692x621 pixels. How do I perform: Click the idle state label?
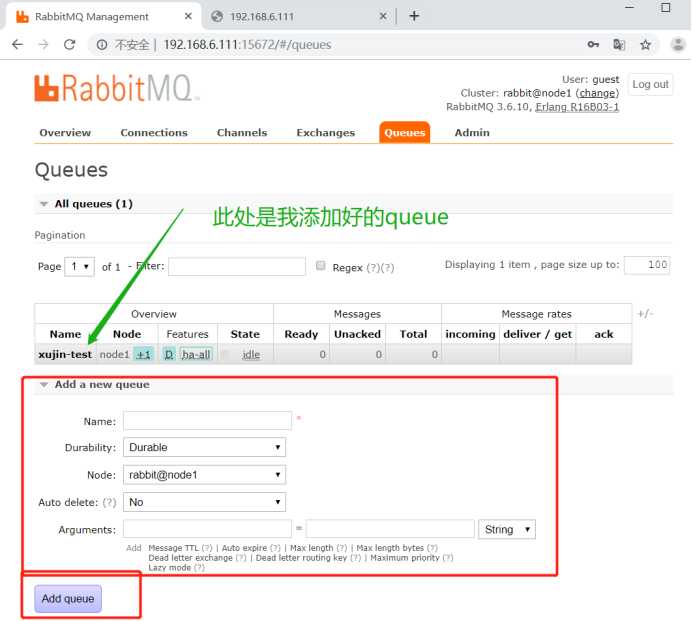[251, 354]
